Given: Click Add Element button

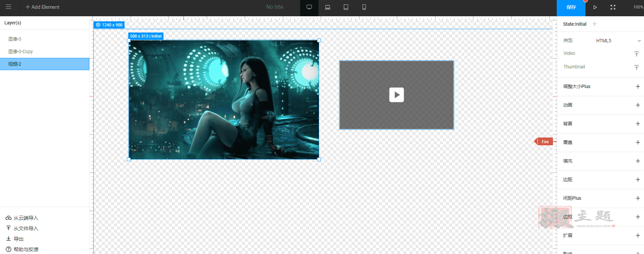Looking at the screenshot, I should [43, 7].
